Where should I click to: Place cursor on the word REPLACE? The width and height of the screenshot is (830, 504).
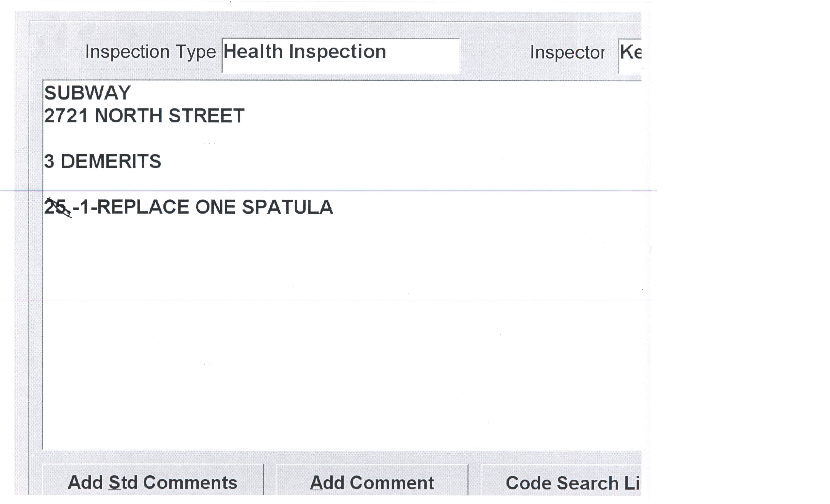coord(143,207)
